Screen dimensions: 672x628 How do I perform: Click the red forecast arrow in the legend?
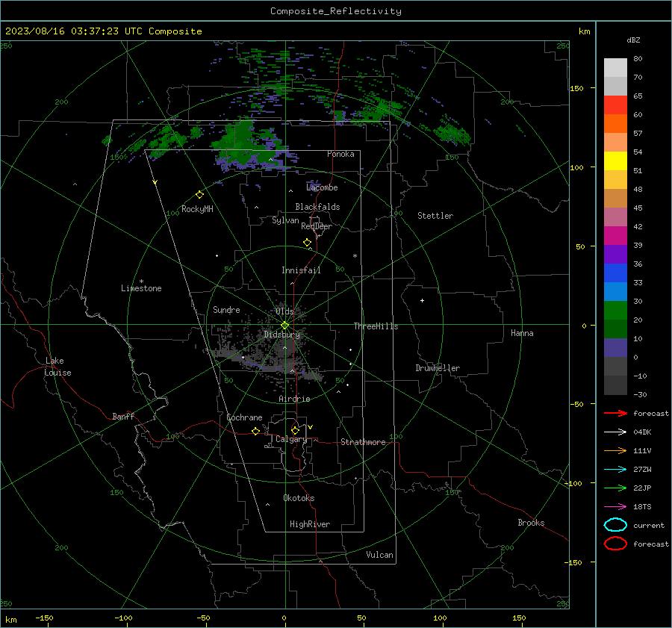coord(615,413)
